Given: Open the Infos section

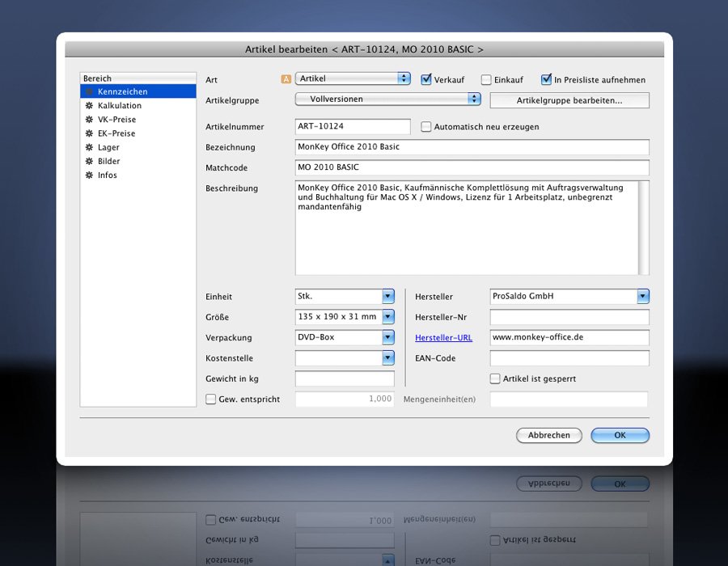Looking at the screenshot, I should coord(138,175).
